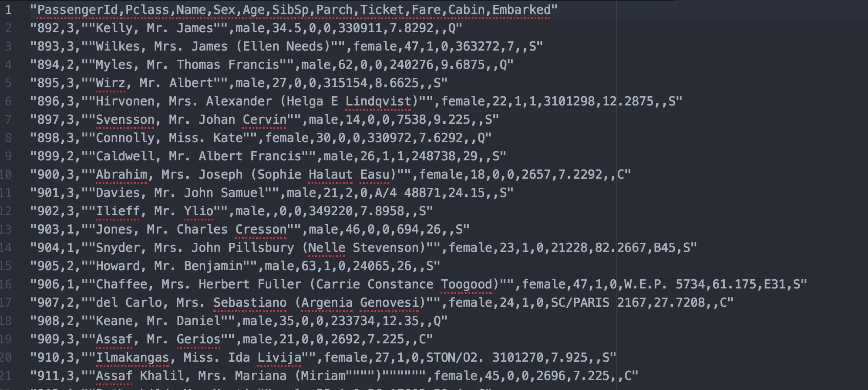Click the name Abrahim on line 10

pyautogui.click(x=121, y=174)
